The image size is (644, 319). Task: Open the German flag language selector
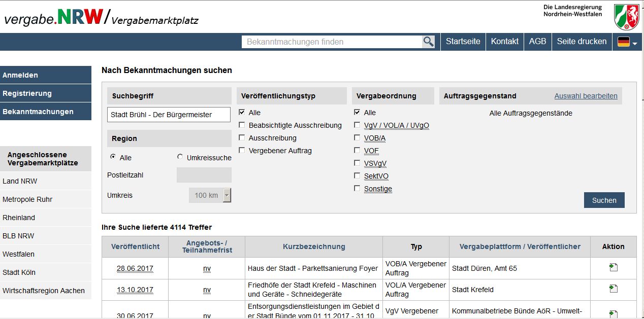click(x=627, y=42)
